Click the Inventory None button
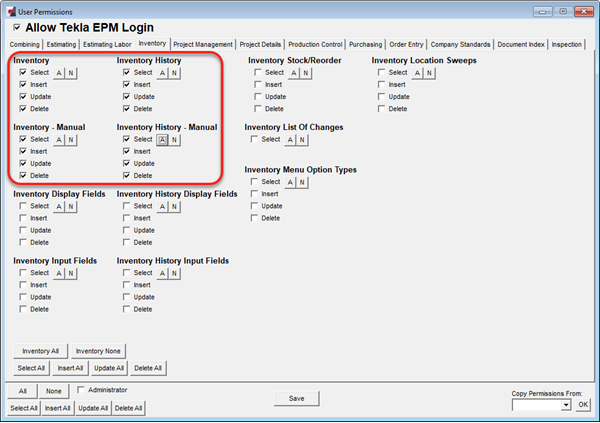600x423 pixels. coord(98,351)
